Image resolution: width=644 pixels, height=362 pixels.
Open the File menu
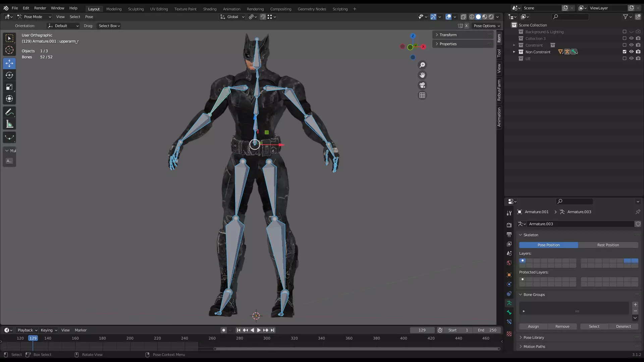[x=15, y=8]
